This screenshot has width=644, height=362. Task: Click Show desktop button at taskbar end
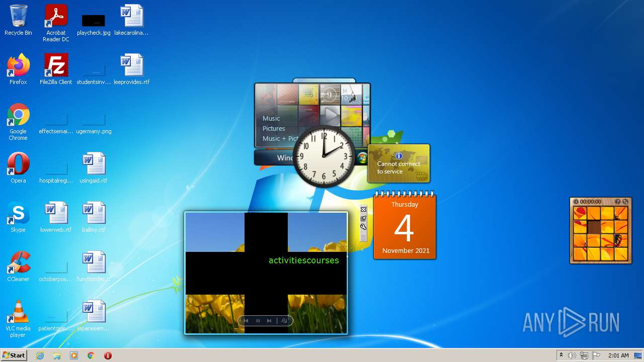638,355
